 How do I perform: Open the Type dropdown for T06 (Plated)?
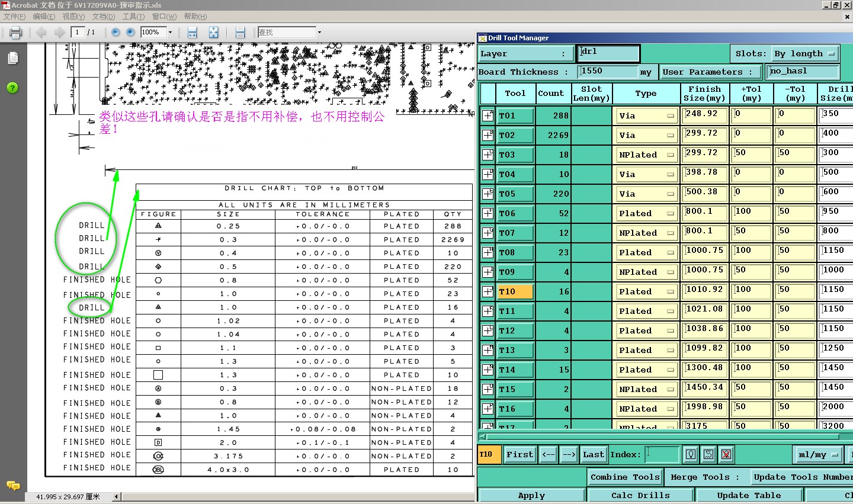tap(646, 213)
